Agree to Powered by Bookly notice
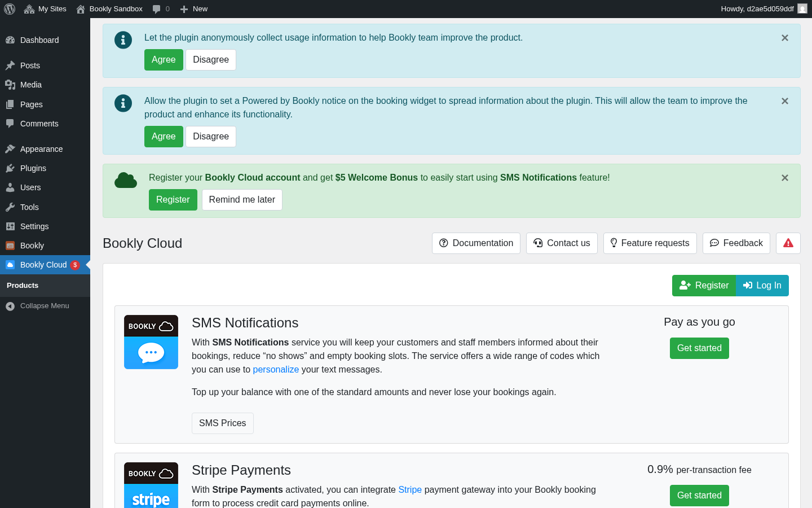This screenshot has width=812, height=508. [x=164, y=137]
